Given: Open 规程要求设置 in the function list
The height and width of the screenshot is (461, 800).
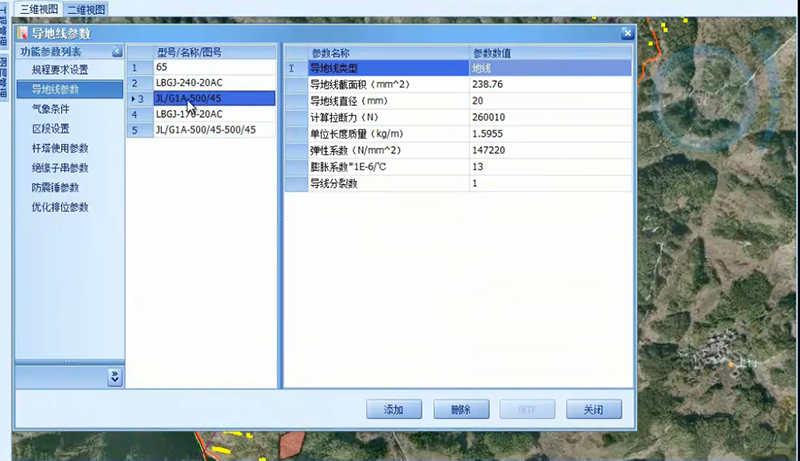Looking at the screenshot, I should 60,70.
